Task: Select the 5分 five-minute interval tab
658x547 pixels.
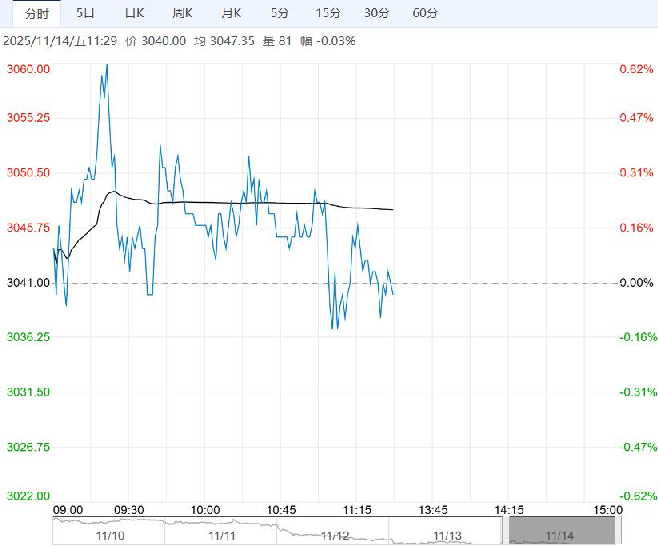Action: [280, 13]
